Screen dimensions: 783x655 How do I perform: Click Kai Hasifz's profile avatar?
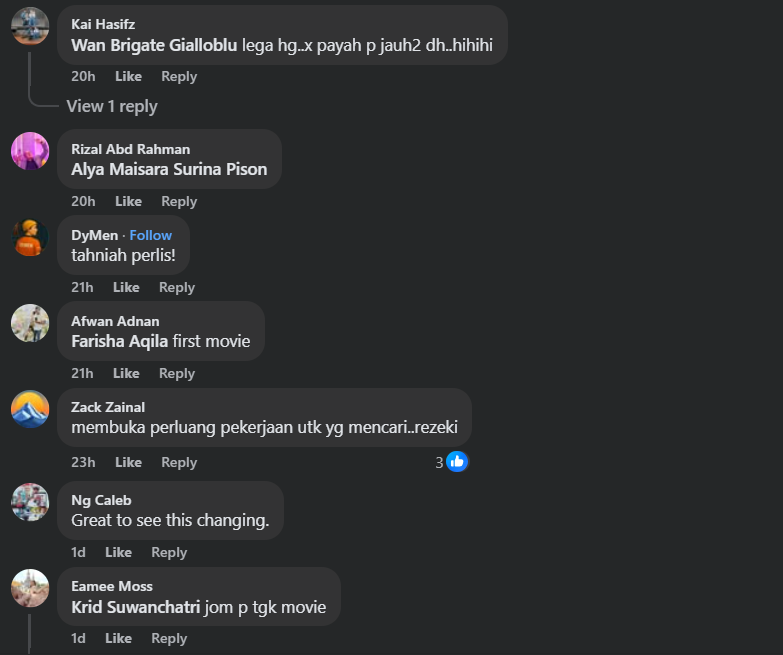(30, 26)
